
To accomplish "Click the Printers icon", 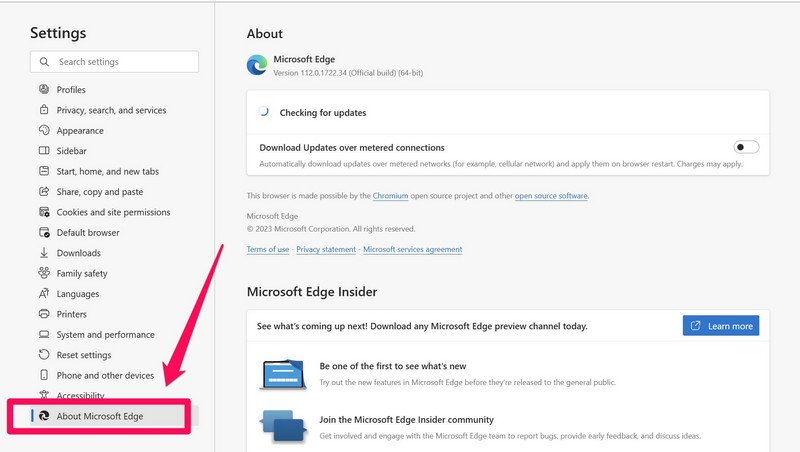I will (x=44, y=314).
